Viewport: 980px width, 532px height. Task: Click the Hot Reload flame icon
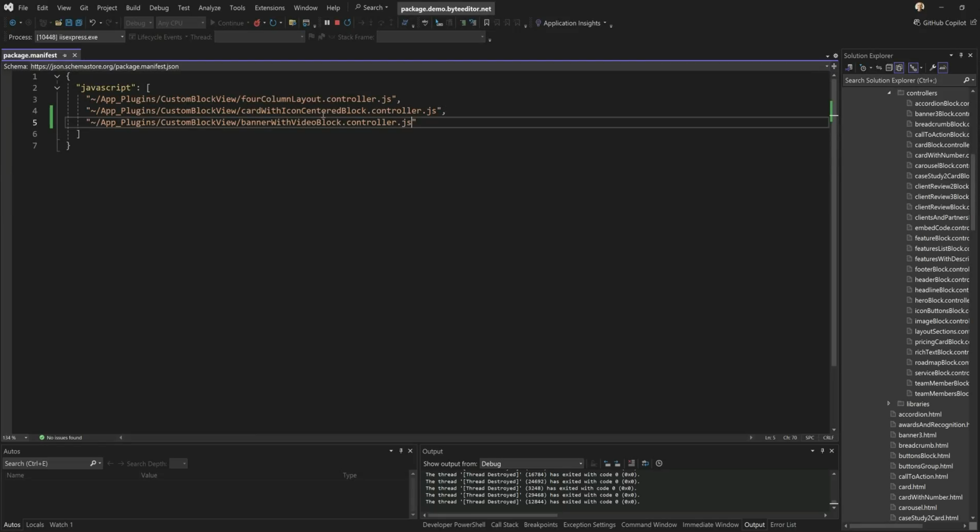click(257, 23)
